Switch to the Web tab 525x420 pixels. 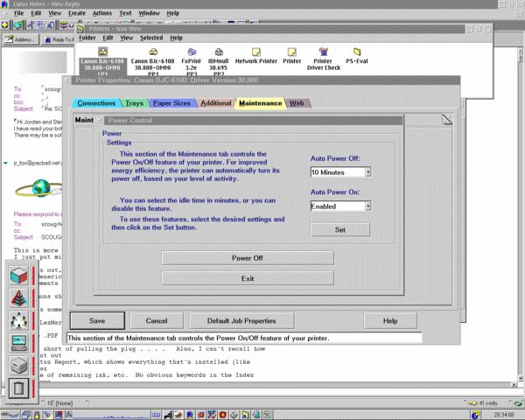click(297, 103)
